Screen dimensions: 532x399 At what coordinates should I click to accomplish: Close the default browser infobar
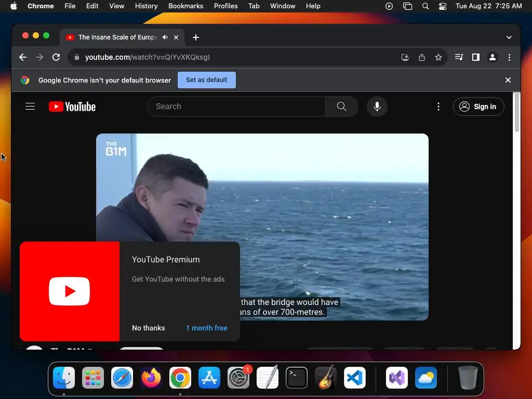click(x=508, y=80)
